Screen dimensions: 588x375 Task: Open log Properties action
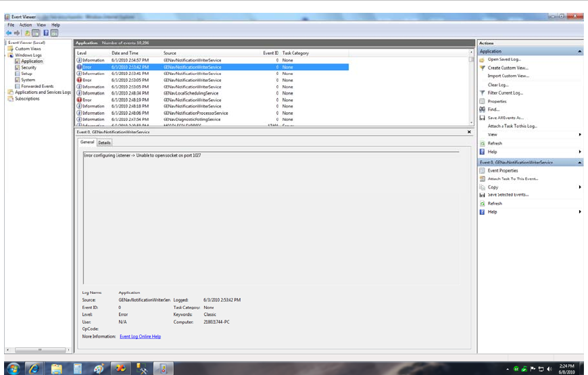pyautogui.click(x=497, y=101)
